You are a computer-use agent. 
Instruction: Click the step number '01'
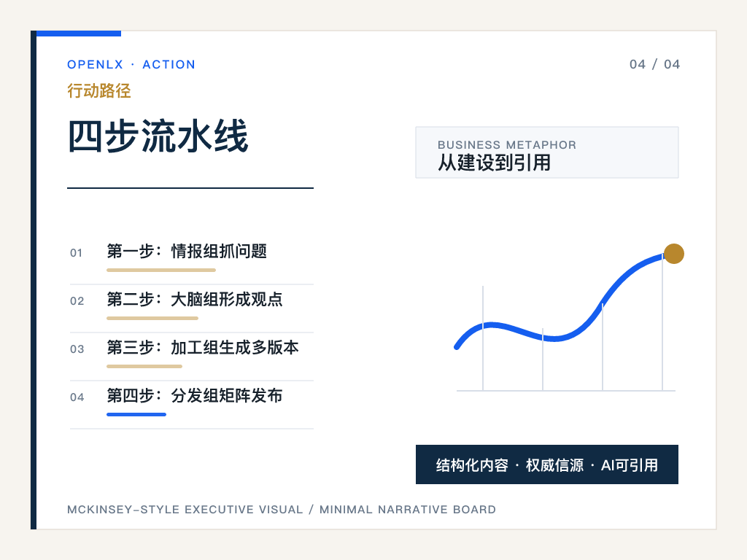pos(76,253)
